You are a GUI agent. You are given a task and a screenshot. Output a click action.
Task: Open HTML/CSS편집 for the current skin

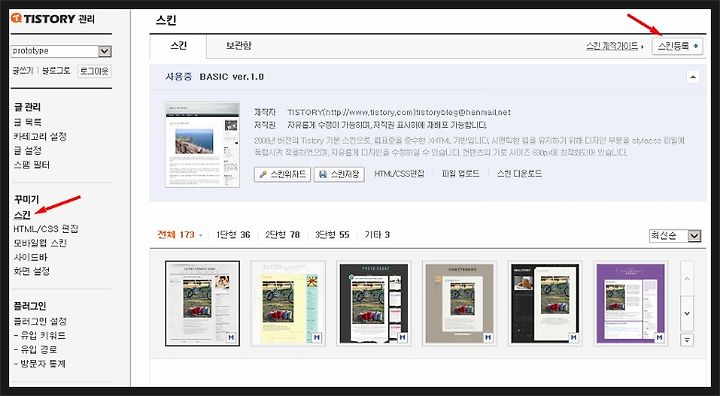tap(399, 174)
